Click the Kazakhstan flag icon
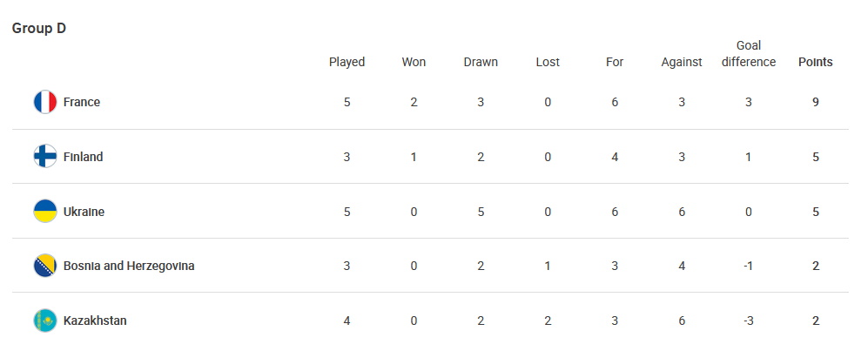This screenshot has width=868, height=351. [x=45, y=321]
